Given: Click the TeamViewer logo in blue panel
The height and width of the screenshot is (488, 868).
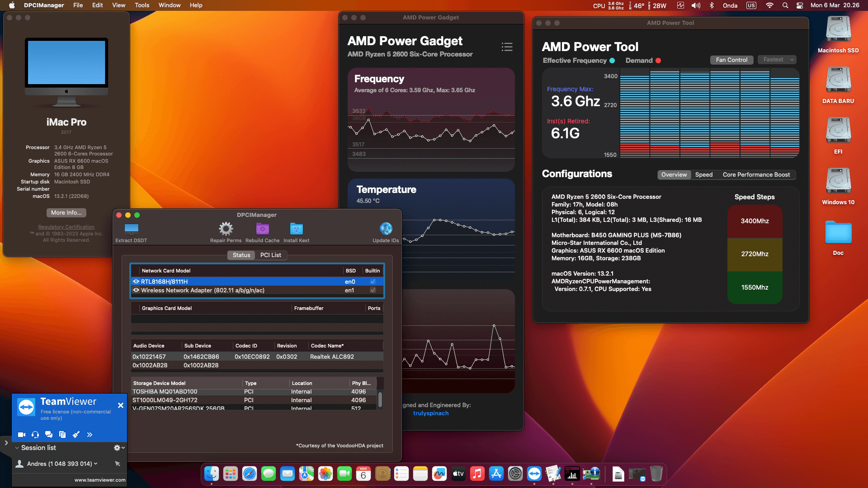Looking at the screenshot, I should 26,407.
